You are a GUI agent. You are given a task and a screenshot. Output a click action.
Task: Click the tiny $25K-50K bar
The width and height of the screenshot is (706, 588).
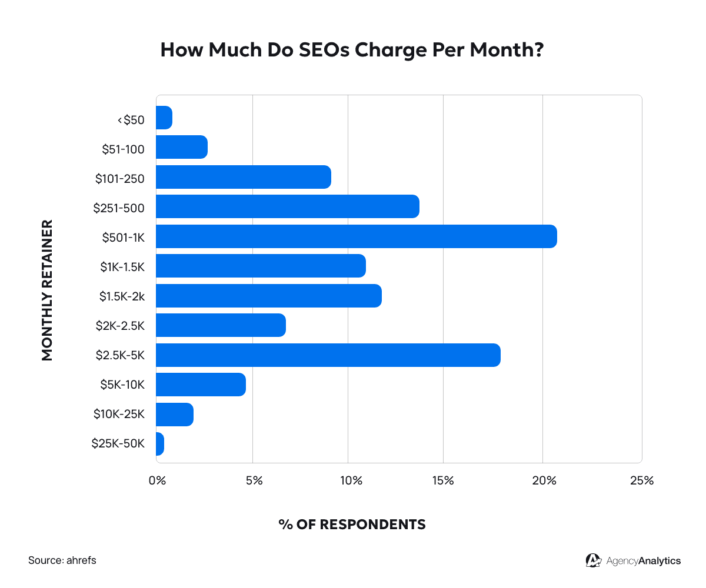pos(160,444)
